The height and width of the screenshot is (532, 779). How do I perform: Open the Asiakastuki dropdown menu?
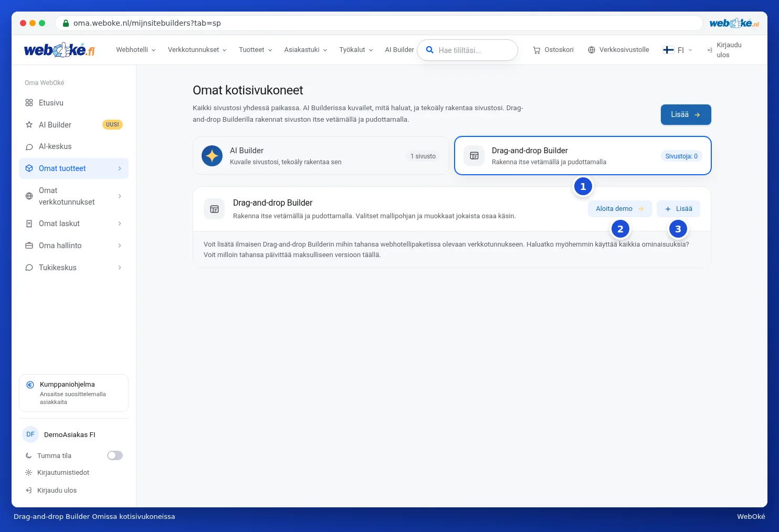pyautogui.click(x=306, y=50)
